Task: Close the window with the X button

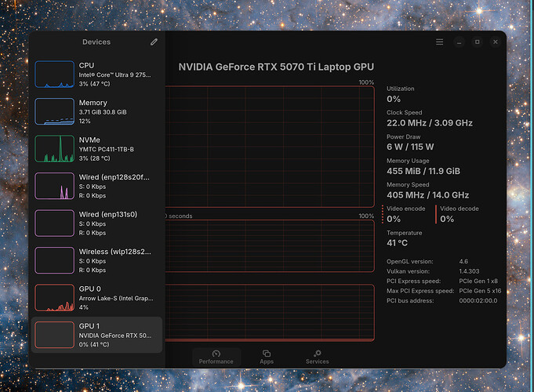Action: point(495,42)
